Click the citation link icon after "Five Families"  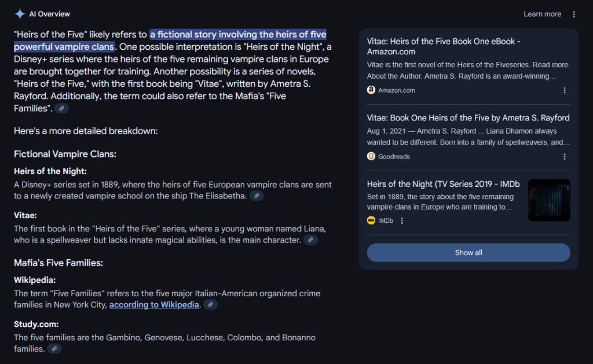61,108
